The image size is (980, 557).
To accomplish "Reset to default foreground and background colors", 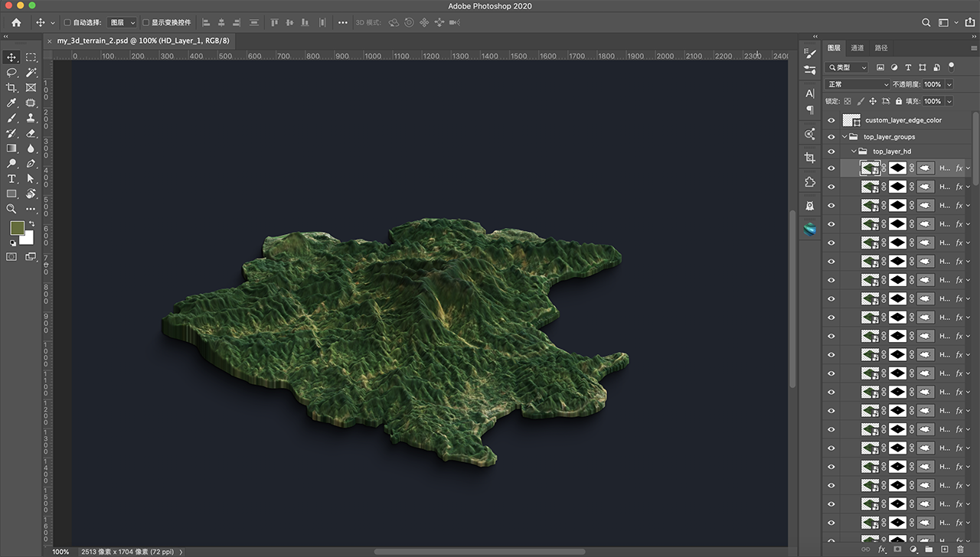I will [12, 243].
